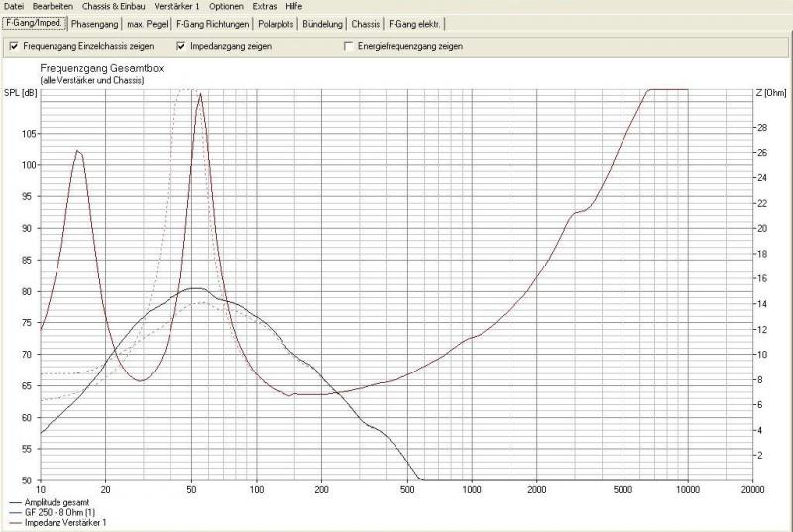This screenshot has width=793, height=532.
Task: Go to the F-Gang Richtungen tab
Action: [x=213, y=23]
